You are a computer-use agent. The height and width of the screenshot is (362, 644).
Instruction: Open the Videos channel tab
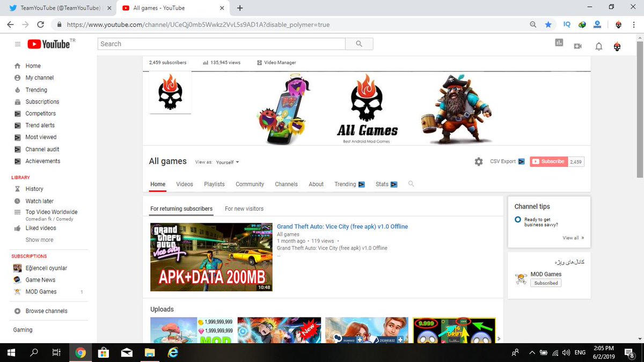coord(185,184)
